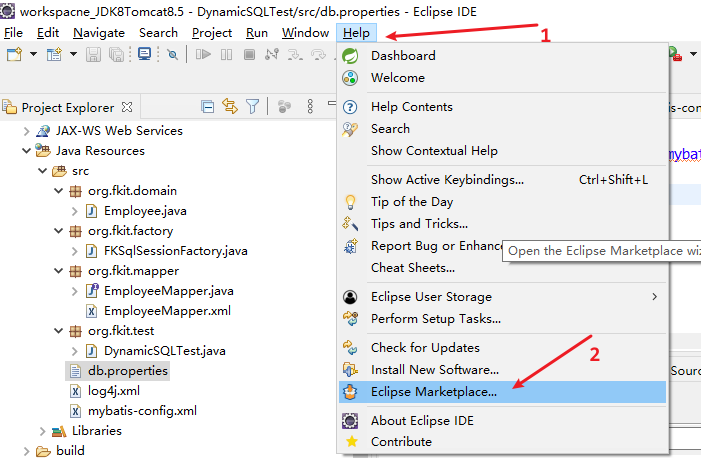Open the File menu

(13, 33)
